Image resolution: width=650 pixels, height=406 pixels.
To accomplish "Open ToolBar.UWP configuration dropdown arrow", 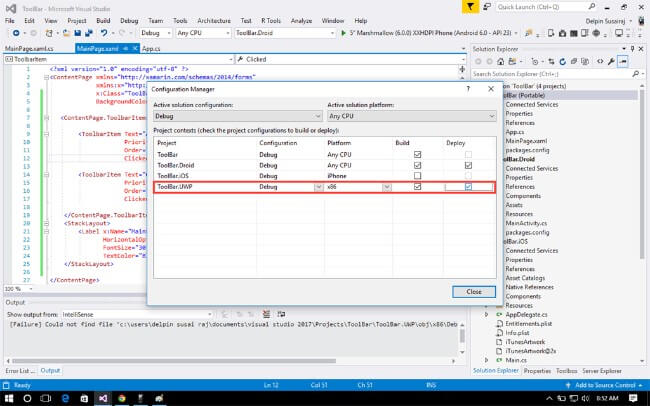I will (x=318, y=187).
